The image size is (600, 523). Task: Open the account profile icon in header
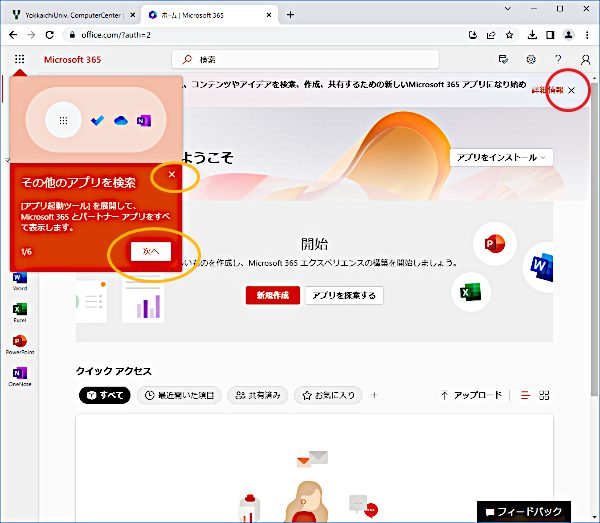(x=585, y=59)
